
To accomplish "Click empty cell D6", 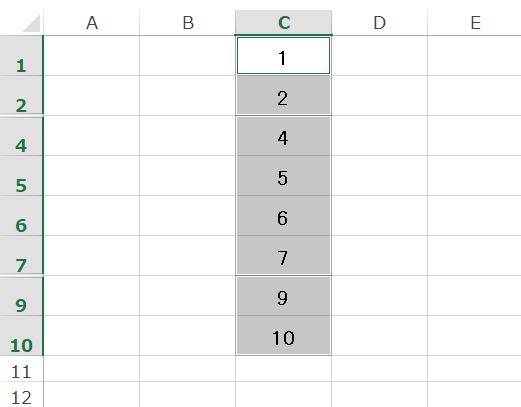I will (x=380, y=216).
